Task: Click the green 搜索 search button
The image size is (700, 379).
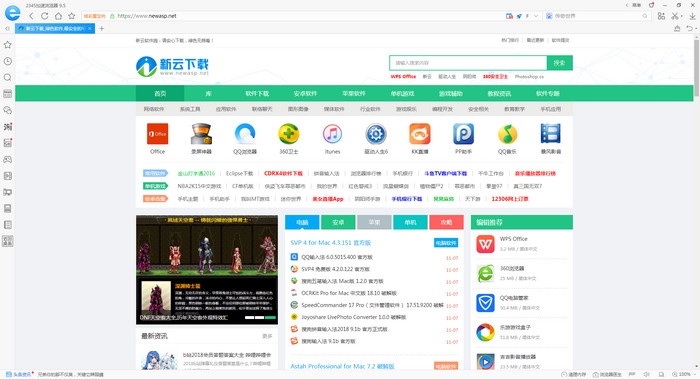Action: click(559, 63)
